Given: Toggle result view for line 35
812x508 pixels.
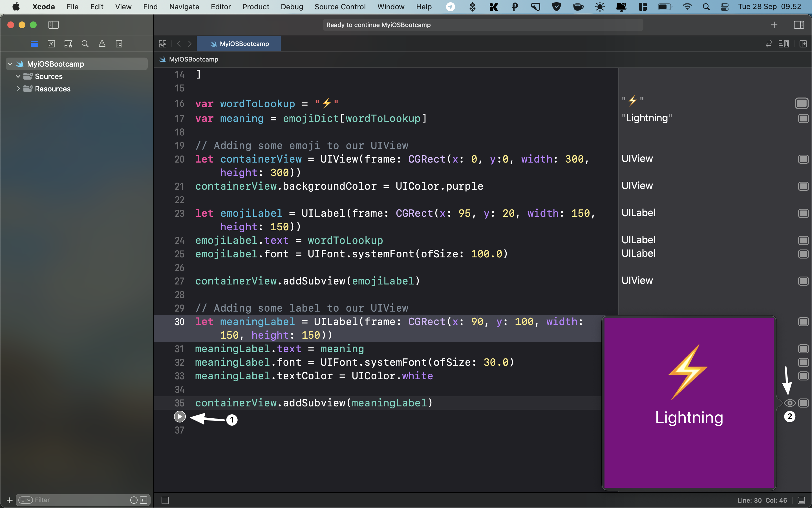Looking at the screenshot, I should point(803,403).
